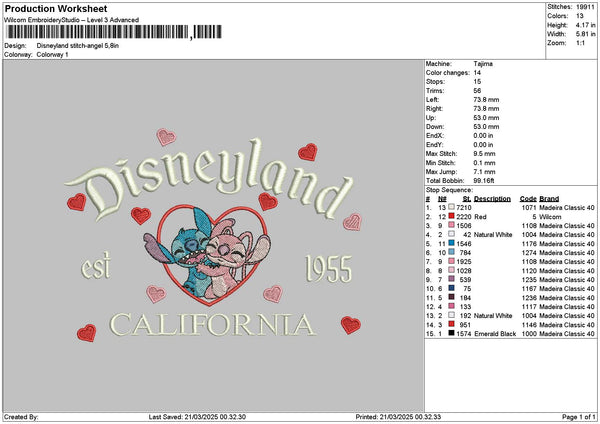600x424 pixels.
Task: Select the 'Wilcom' brand entry in row 2
Action: 550,217
